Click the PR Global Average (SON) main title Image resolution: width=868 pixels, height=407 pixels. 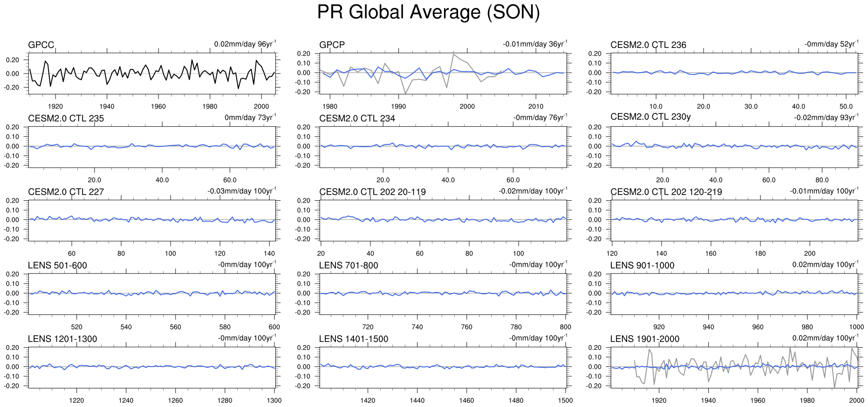point(428,12)
